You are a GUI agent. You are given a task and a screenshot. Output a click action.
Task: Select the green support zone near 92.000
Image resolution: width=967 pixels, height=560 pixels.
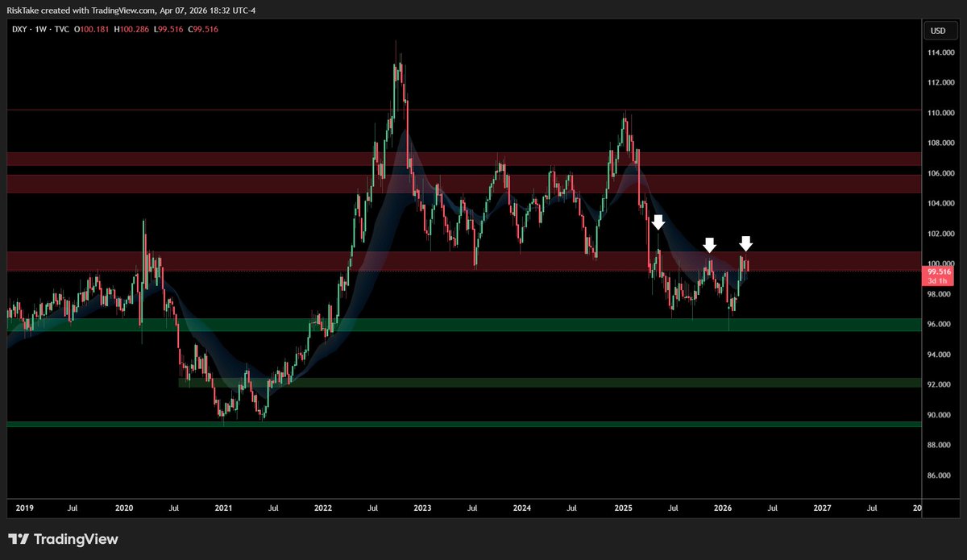pyautogui.click(x=549, y=383)
